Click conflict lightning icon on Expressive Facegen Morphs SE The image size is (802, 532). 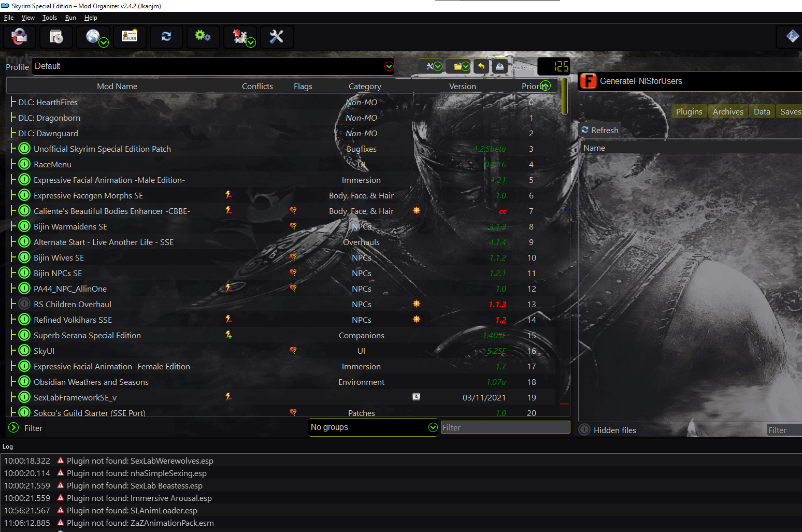pos(228,195)
